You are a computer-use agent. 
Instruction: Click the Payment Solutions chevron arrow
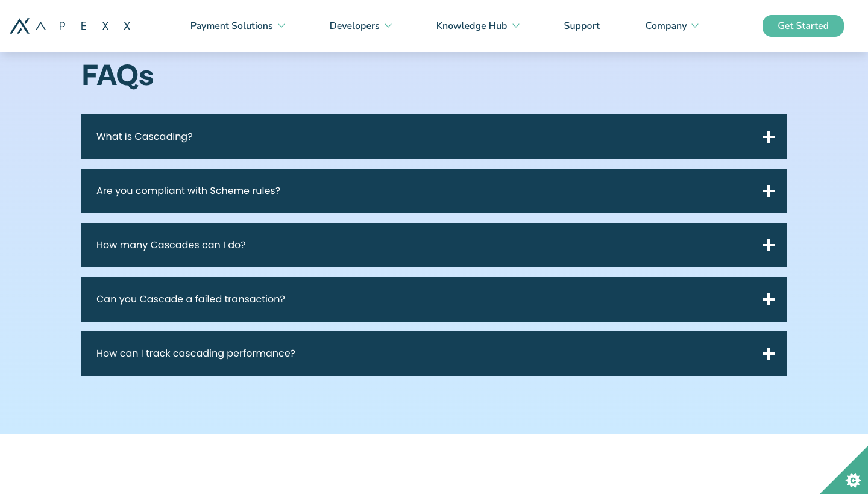click(281, 26)
